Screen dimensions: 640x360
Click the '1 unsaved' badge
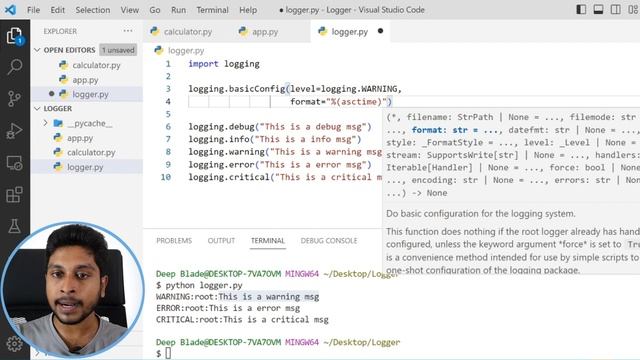pos(118,50)
